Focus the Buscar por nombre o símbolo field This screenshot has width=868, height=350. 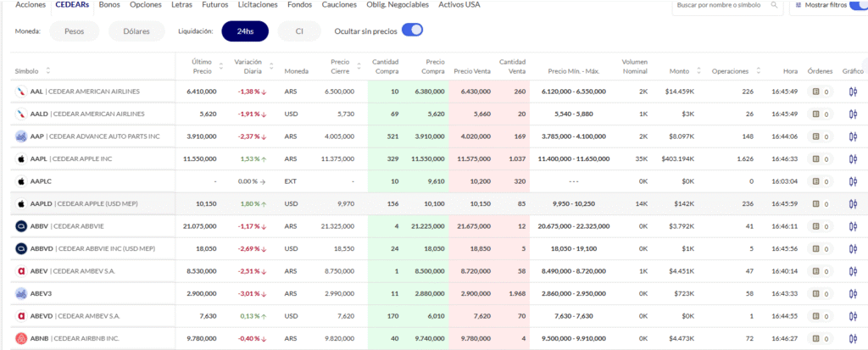[x=721, y=6]
